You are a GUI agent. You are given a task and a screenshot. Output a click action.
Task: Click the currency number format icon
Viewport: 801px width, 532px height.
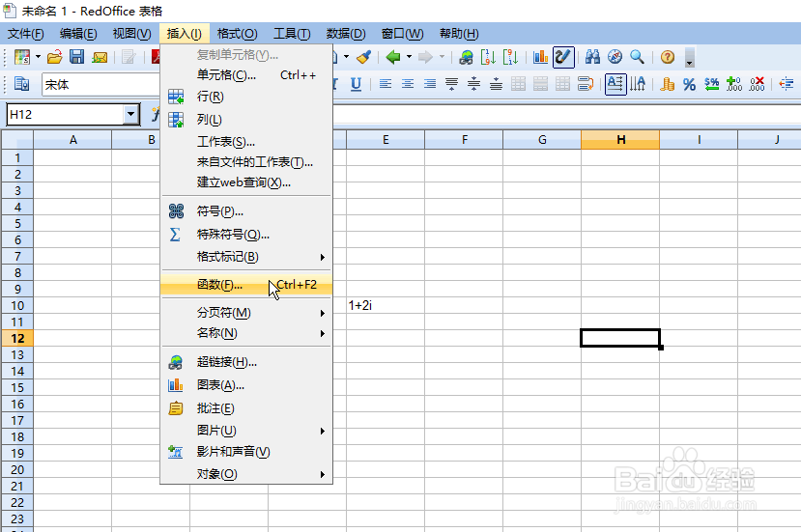click(667, 84)
